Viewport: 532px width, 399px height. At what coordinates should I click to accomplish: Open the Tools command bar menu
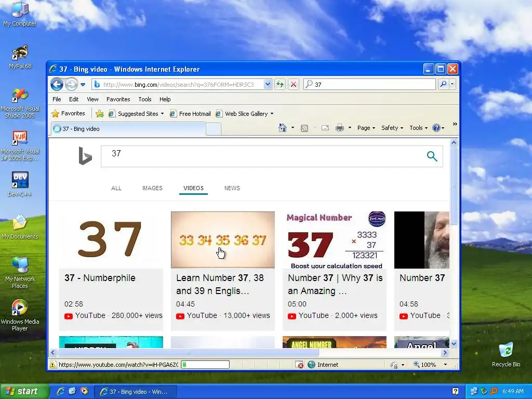[418, 128]
